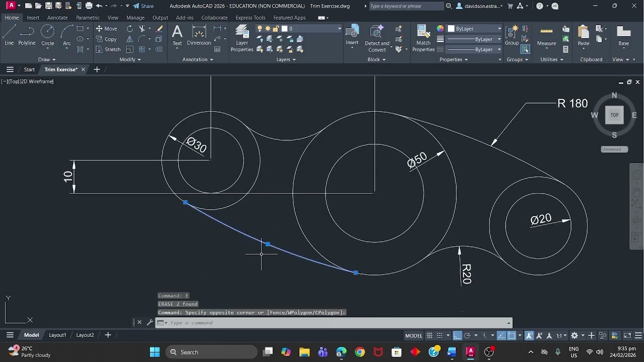Toggle snap mode dots icon
This screenshot has width=644, height=362.
[439, 335]
